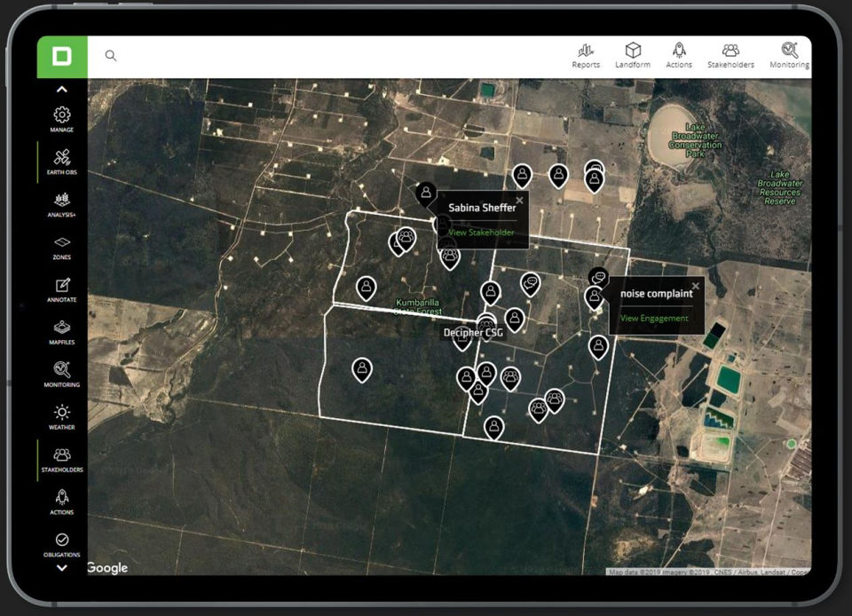The height and width of the screenshot is (616, 852).
Task: Open Monitoring in the top toolbar
Action: pos(790,56)
